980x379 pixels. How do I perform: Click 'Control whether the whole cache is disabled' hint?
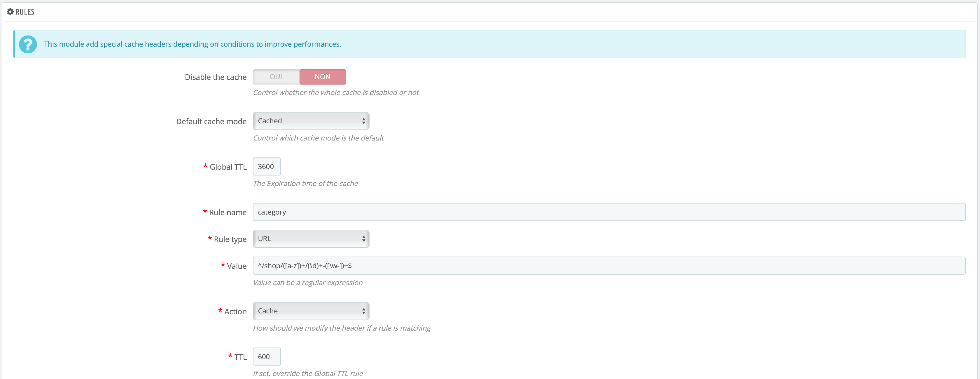(x=335, y=92)
